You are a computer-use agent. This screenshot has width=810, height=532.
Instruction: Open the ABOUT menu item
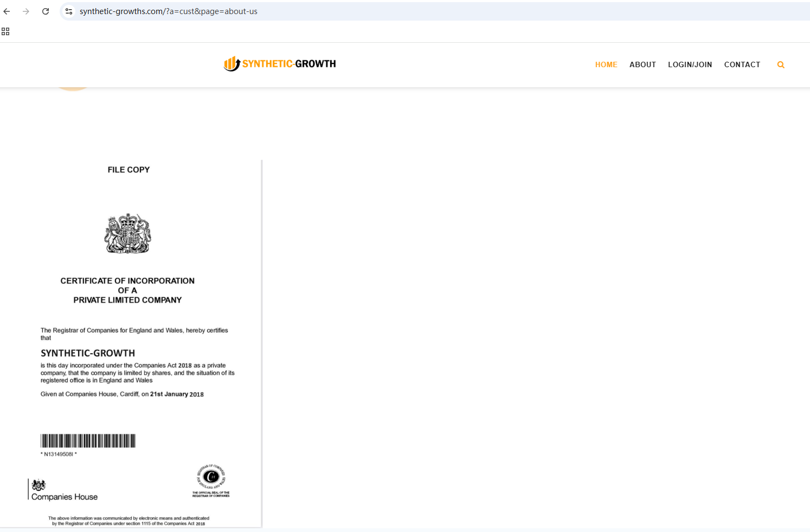click(642, 64)
